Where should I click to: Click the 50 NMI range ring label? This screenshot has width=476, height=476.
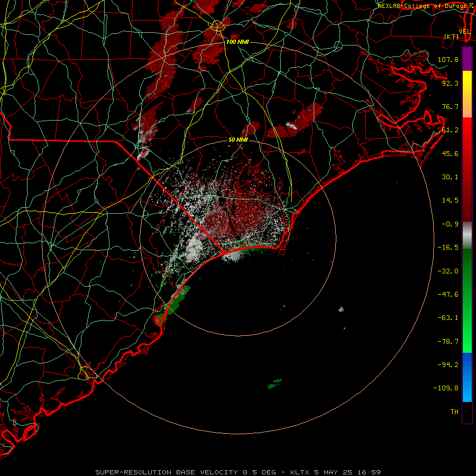point(239,140)
